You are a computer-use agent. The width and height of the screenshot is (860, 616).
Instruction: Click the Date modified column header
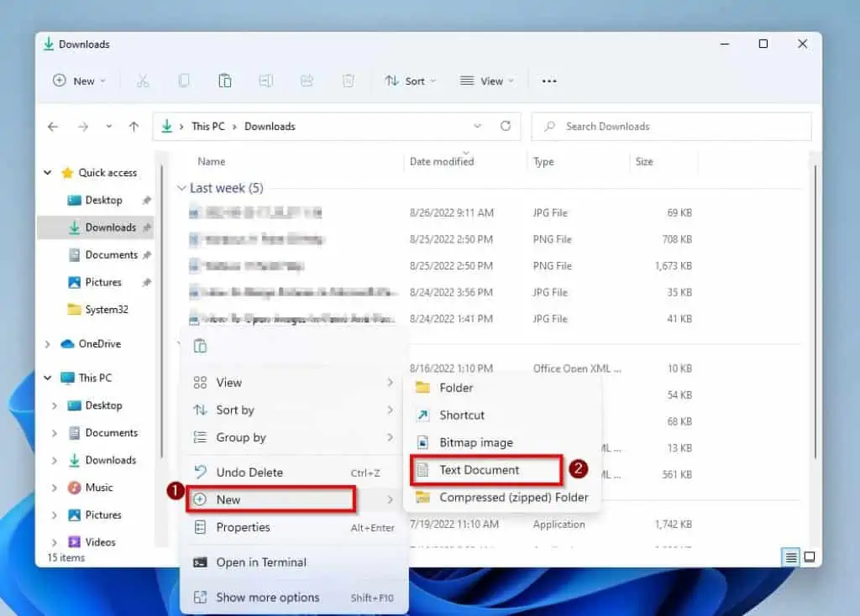(x=442, y=162)
